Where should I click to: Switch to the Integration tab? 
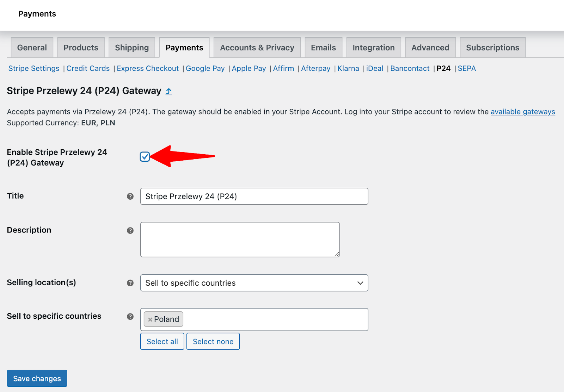374,48
